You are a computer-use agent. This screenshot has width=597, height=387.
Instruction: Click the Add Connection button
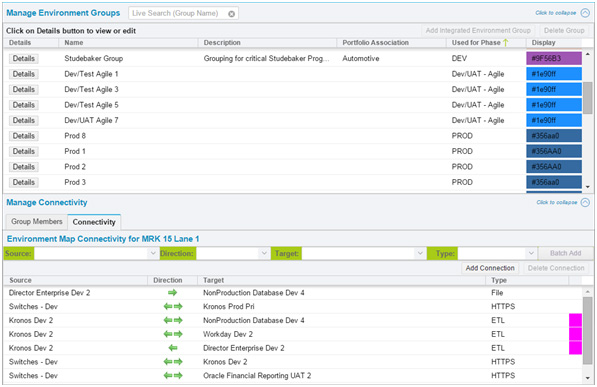click(x=490, y=268)
